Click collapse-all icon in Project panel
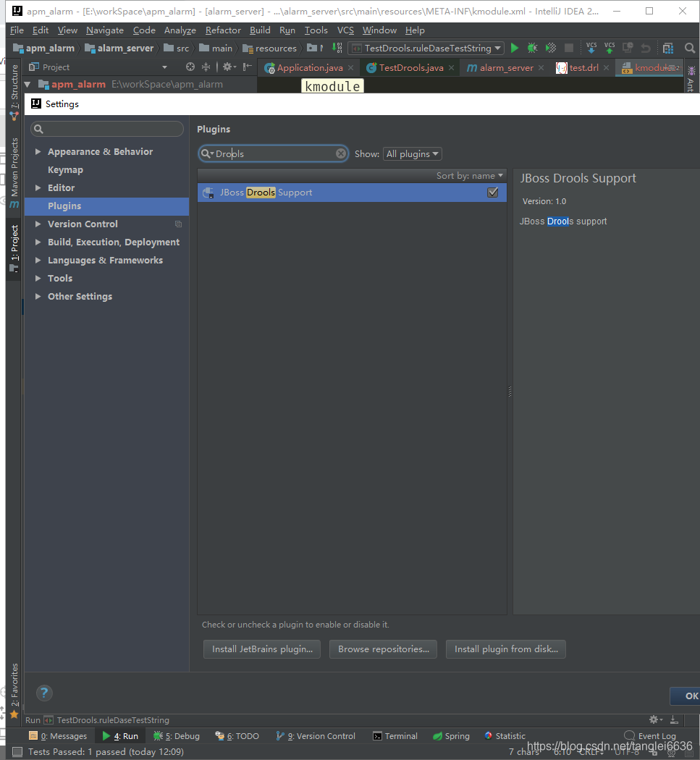The width and height of the screenshot is (700, 760). [x=206, y=67]
